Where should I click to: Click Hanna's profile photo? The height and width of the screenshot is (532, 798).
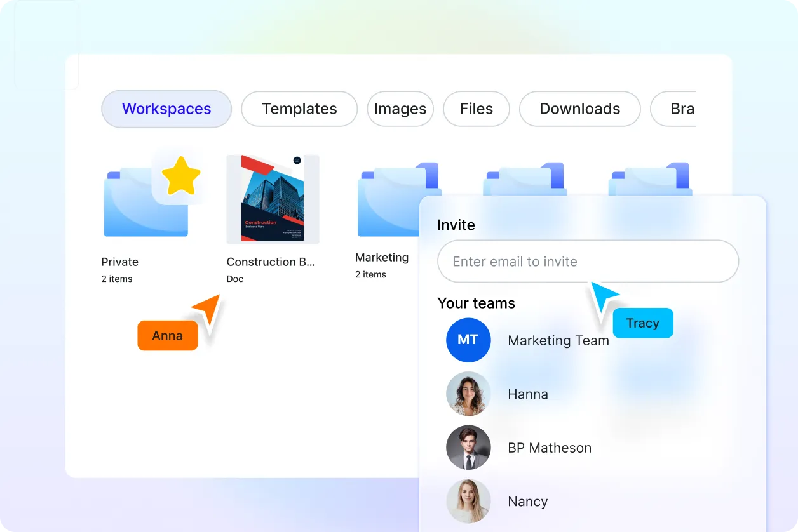(468, 394)
